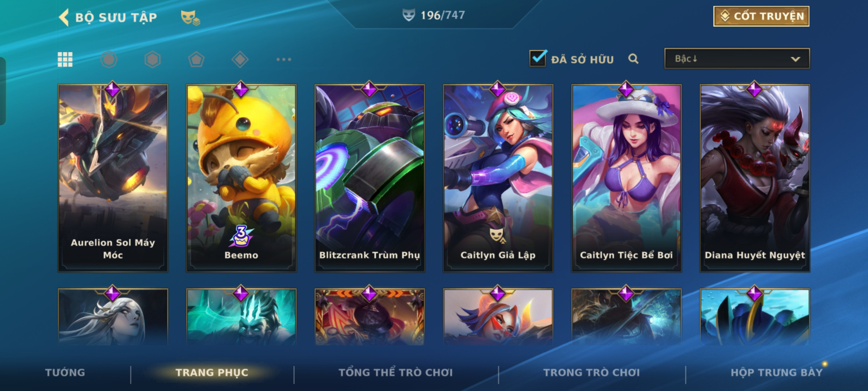Select the Diana Huyết Nguyệt skin card
This screenshot has width=868, height=391.
coord(755,178)
